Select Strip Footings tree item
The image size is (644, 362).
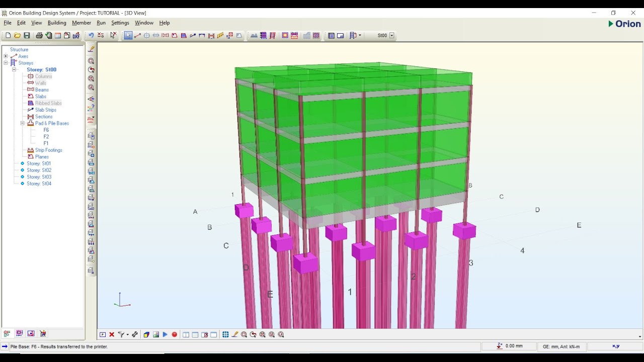point(49,150)
